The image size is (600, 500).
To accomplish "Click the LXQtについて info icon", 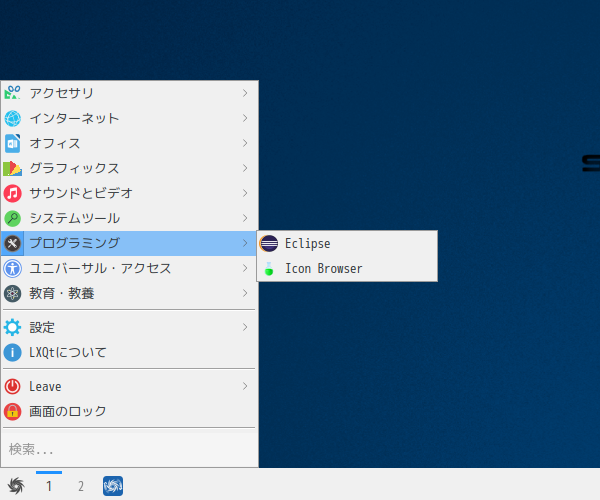I will coord(13,352).
